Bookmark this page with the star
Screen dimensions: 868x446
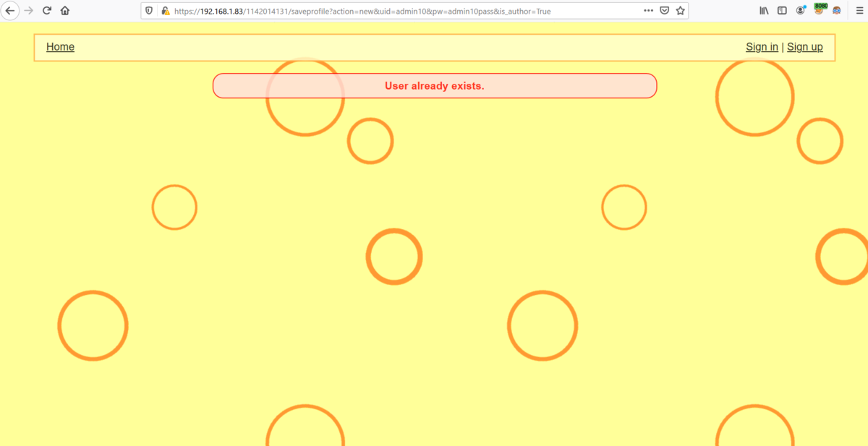coord(680,11)
